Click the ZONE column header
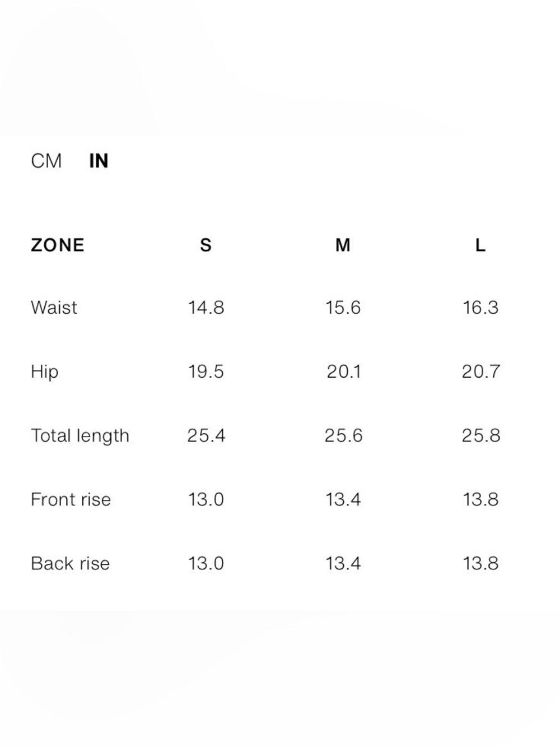The image size is (560, 747). 58,245
